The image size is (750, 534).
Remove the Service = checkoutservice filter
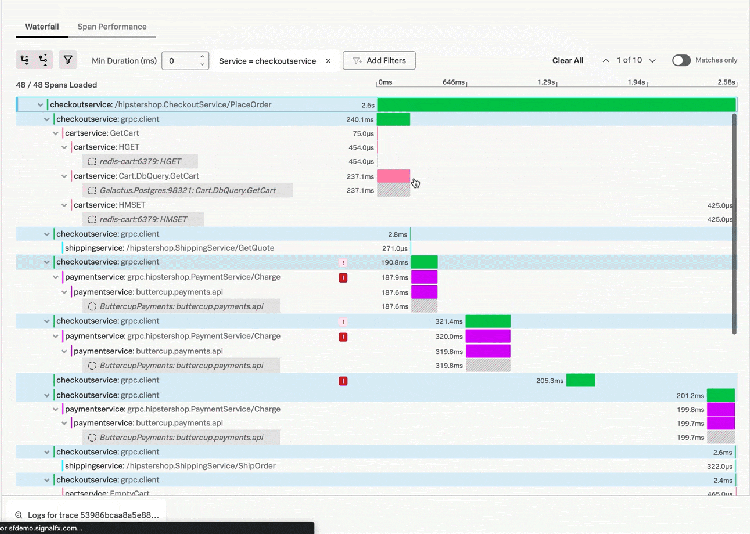328,61
